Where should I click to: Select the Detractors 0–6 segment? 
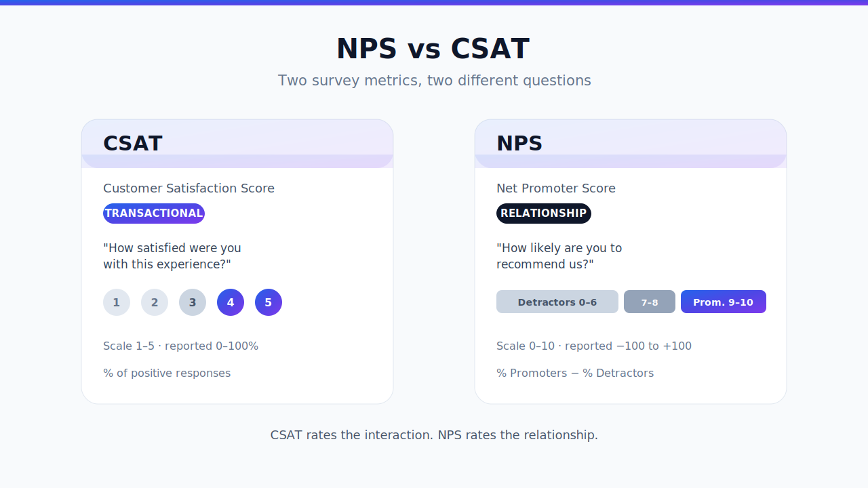557,302
